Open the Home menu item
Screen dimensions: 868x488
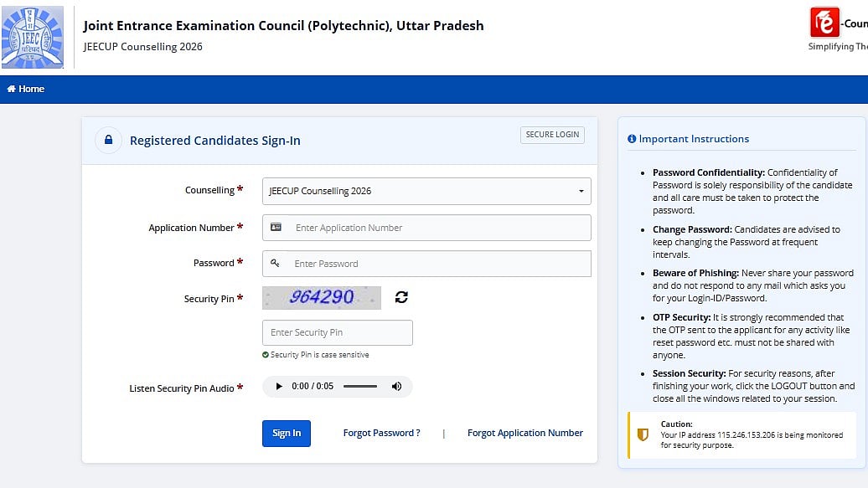click(x=25, y=89)
